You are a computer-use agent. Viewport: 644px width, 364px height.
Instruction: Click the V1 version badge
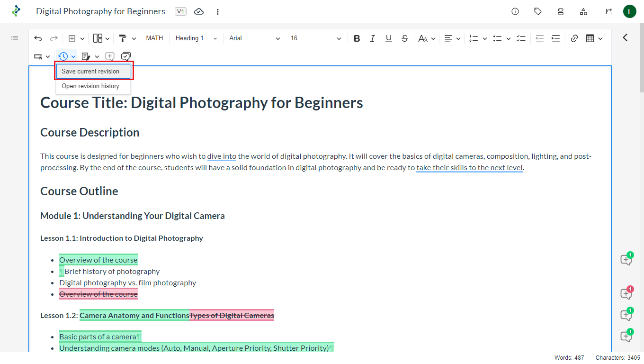(180, 11)
